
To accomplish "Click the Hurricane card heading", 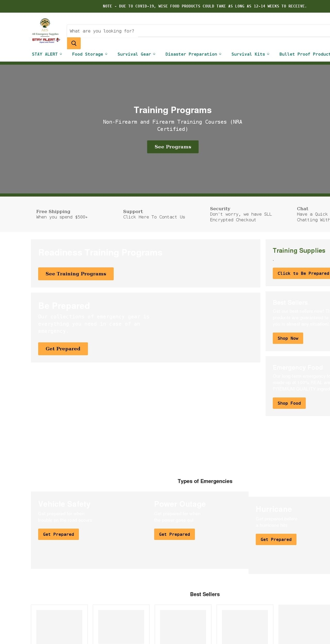I will tap(274, 509).
